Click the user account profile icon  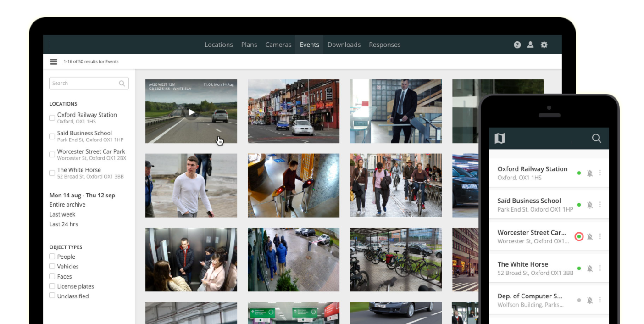[530, 45]
